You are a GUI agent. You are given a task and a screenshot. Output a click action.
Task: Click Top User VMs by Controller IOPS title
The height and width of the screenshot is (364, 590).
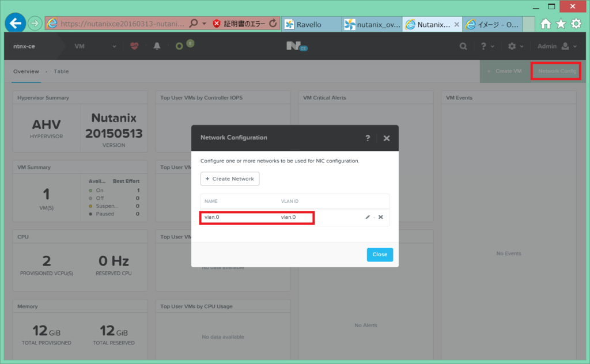(x=201, y=98)
